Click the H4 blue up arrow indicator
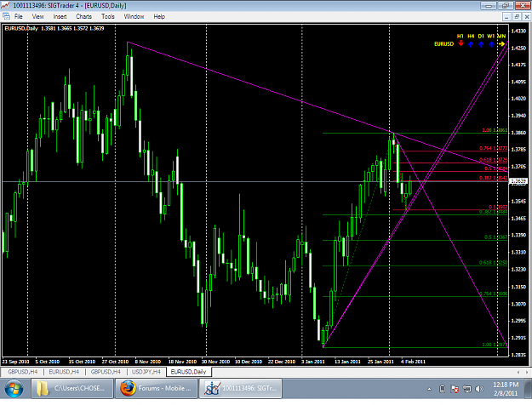 (x=471, y=44)
